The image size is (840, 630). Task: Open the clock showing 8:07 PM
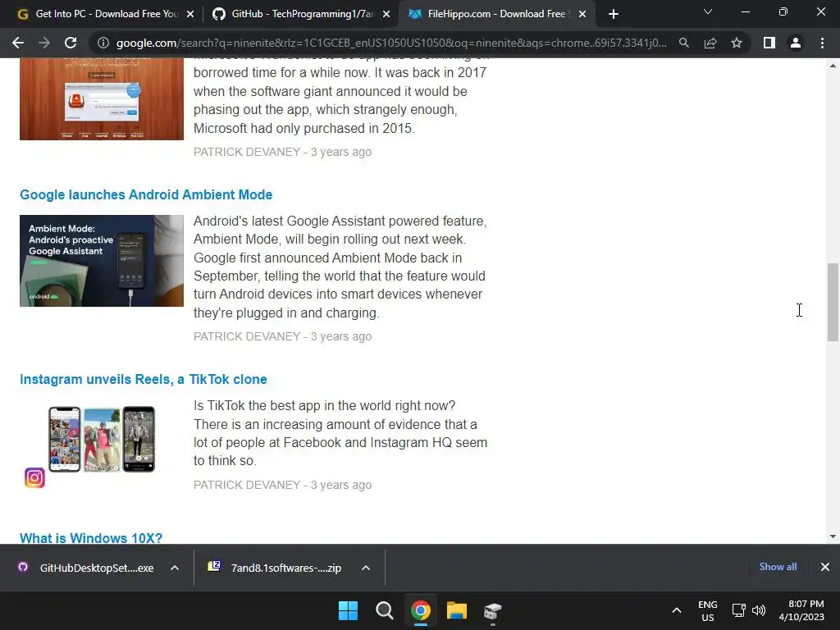(801, 610)
